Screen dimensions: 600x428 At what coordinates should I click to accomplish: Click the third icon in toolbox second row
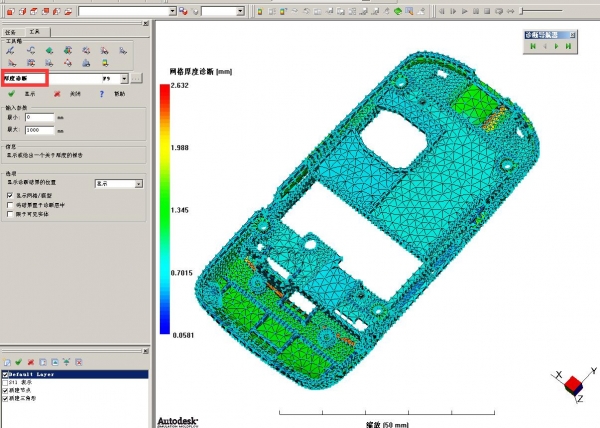coord(49,63)
